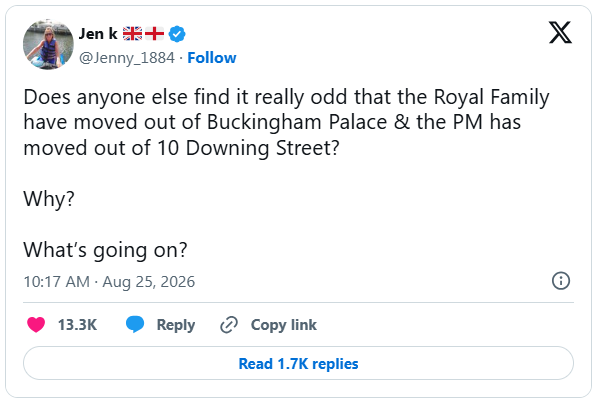Like the tweet with heart icon
Viewport: 595px width, 402px height.
pyautogui.click(x=36, y=325)
